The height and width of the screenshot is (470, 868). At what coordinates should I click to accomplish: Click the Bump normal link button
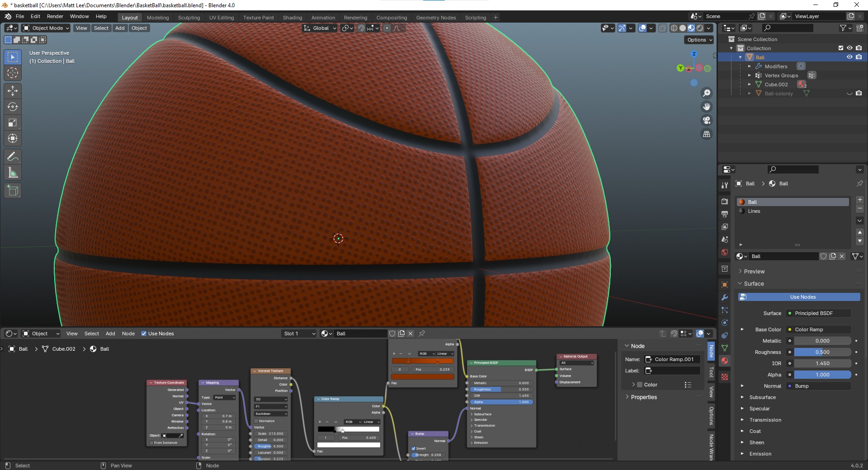click(x=819, y=386)
